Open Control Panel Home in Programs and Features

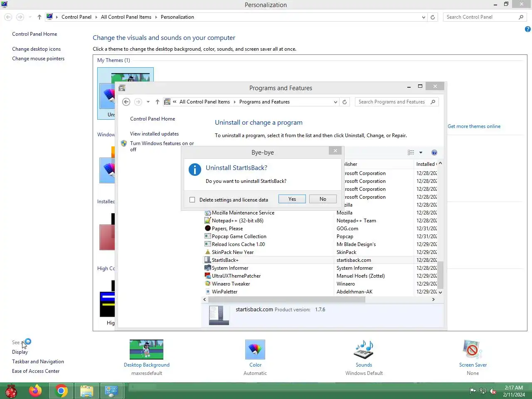click(153, 119)
